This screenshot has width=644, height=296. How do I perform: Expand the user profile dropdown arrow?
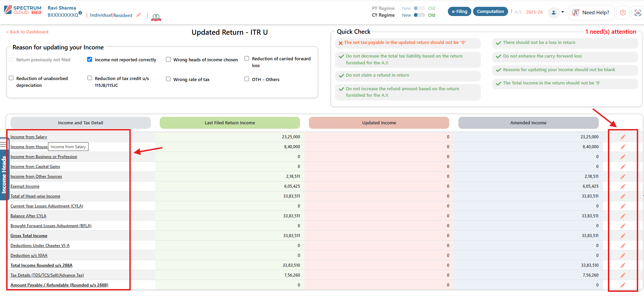[x=563, y=12]
